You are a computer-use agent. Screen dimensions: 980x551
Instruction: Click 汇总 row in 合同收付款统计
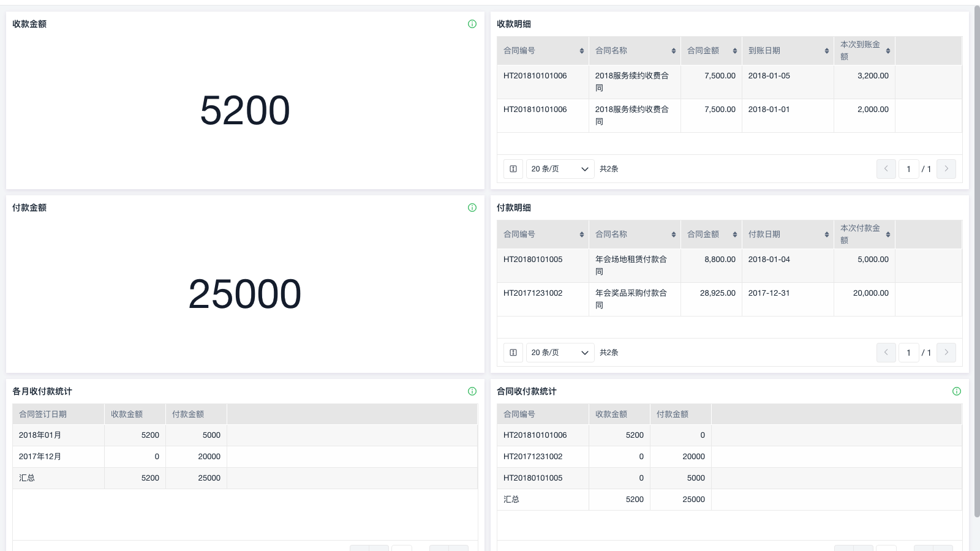click(x=729, y=500)
